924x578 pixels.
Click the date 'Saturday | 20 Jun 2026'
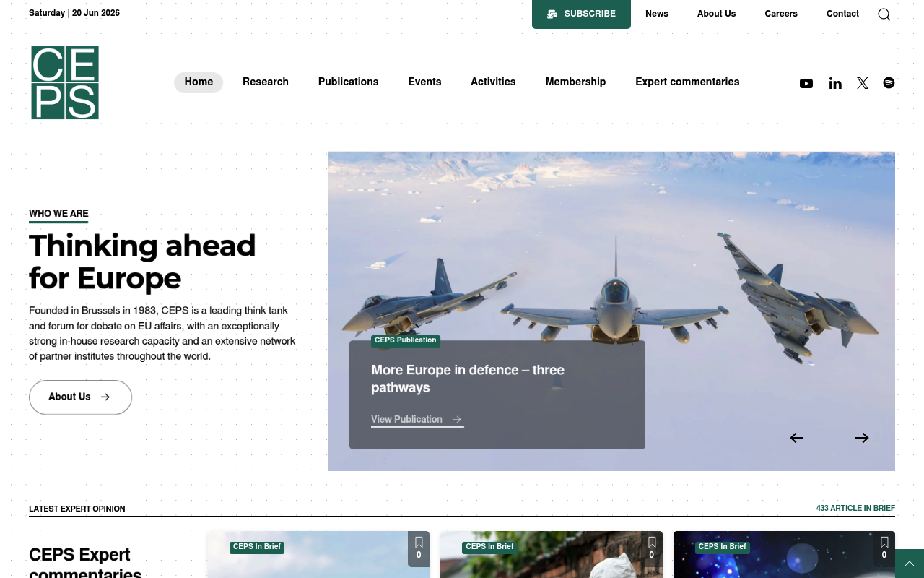point(74,14)
